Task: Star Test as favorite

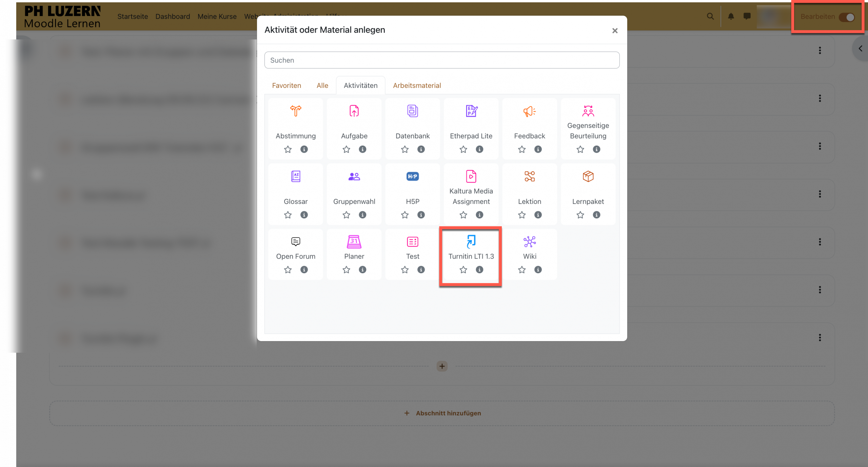Action: 405,270
